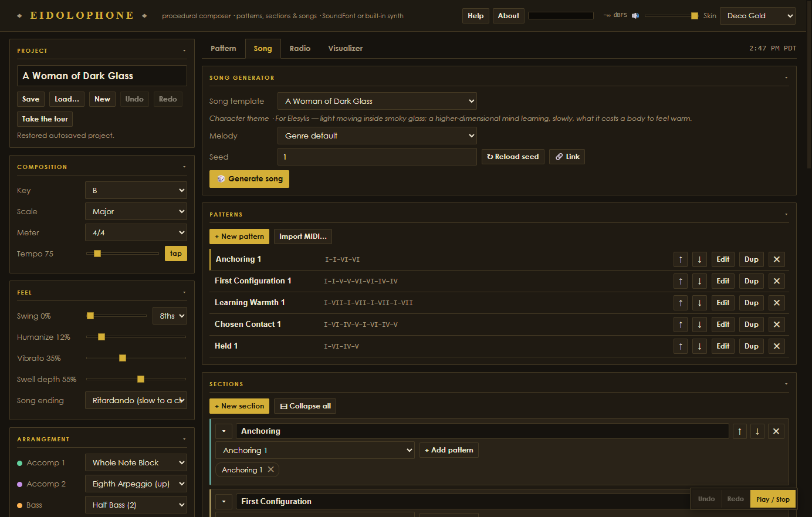Open Accomp 1 style dropdown
Image resolution: width=812 pixels, height=517 pixels.
pyautogui.click(x=136, y=463)
